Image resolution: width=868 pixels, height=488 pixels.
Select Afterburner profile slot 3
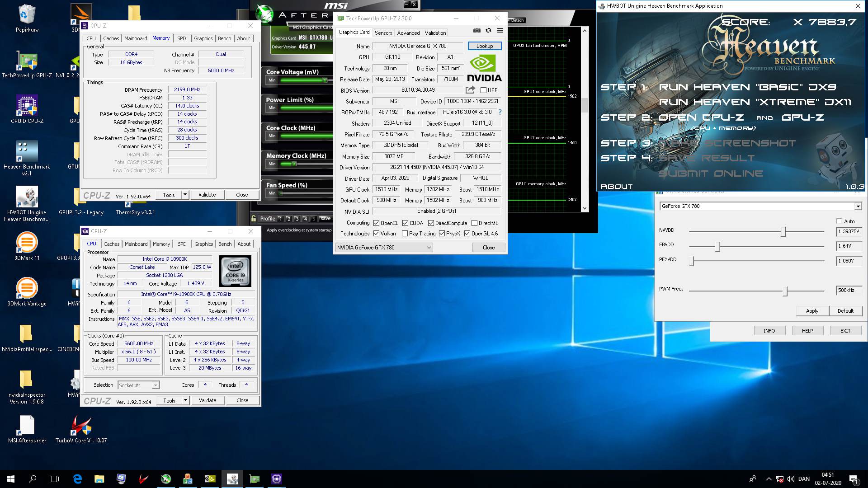coord(297,219)
